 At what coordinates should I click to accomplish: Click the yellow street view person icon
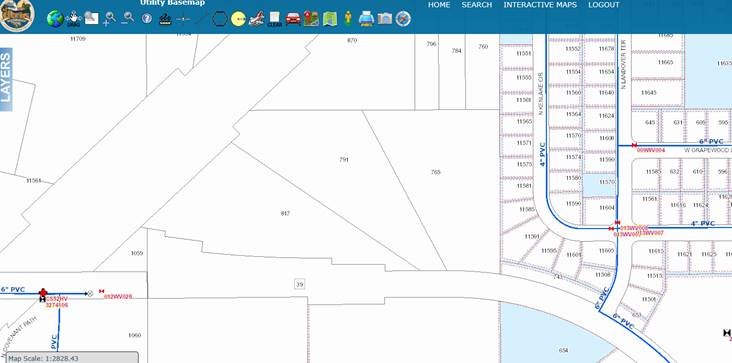(348, 18)
